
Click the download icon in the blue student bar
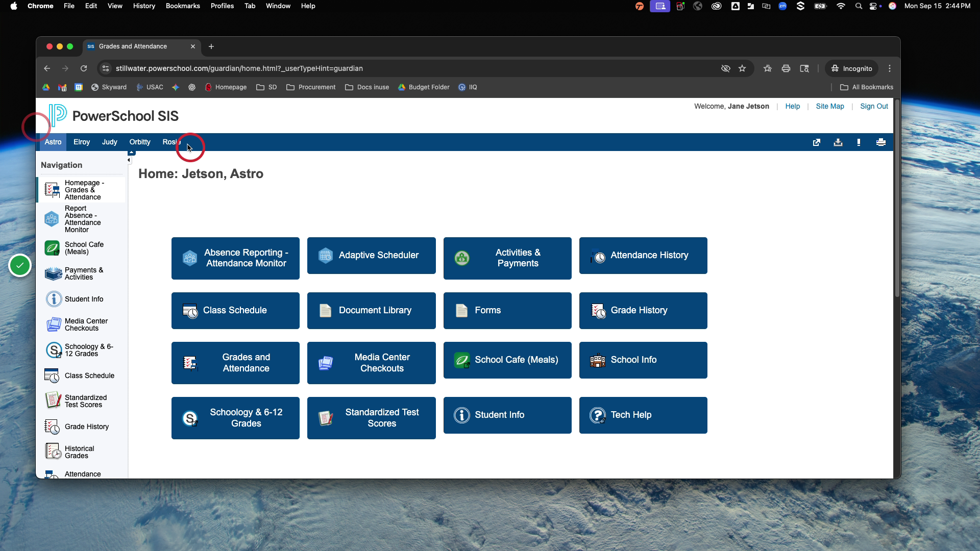tap(838, 142)
